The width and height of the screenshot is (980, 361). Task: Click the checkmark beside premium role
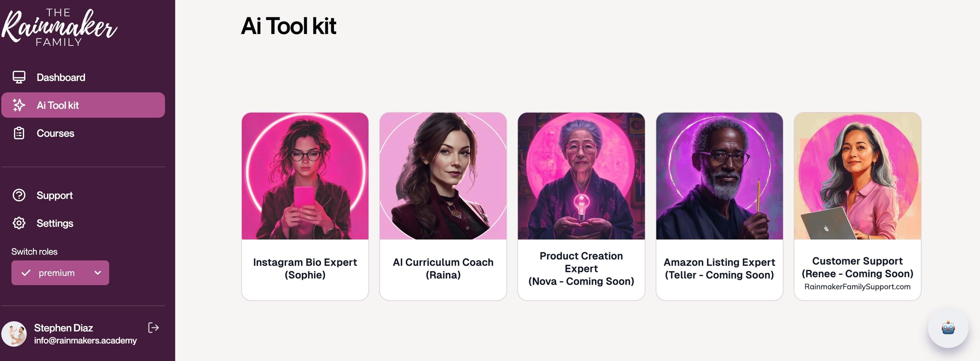26,273
